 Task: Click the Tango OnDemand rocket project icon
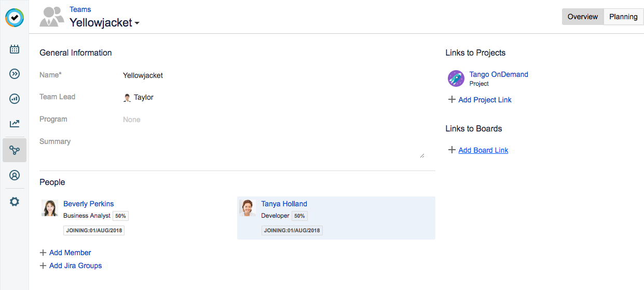(456, 78)
